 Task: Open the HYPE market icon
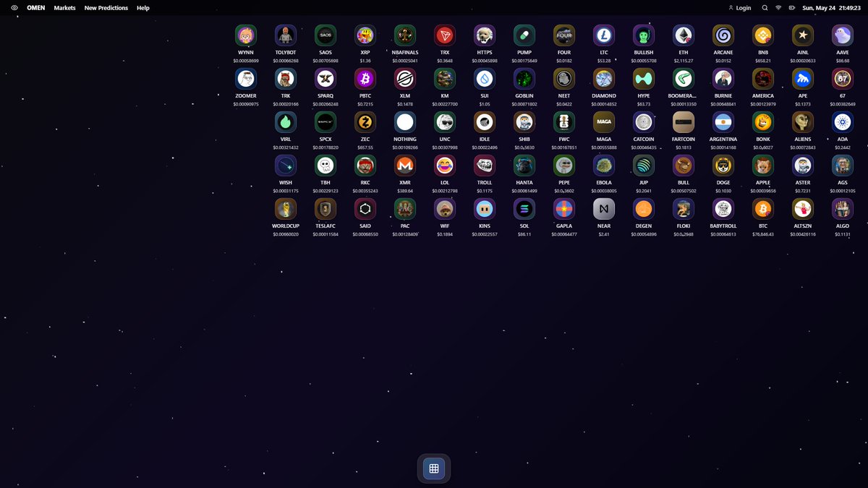[x=644, y=78]
